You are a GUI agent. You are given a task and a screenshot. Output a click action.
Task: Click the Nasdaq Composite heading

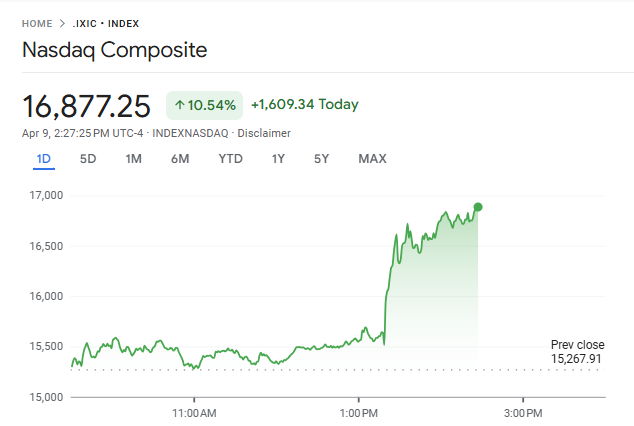115,50
